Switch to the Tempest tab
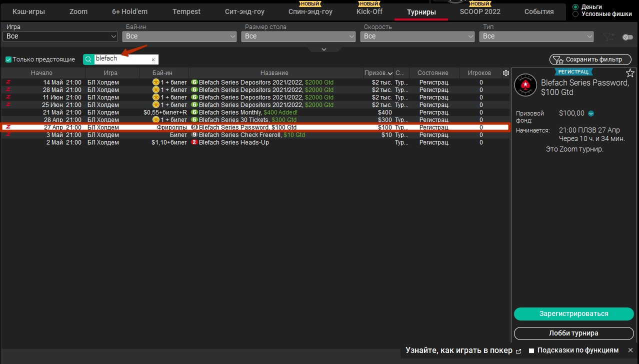The width and height of the screenshot is (639, 364). pos(186,11)
